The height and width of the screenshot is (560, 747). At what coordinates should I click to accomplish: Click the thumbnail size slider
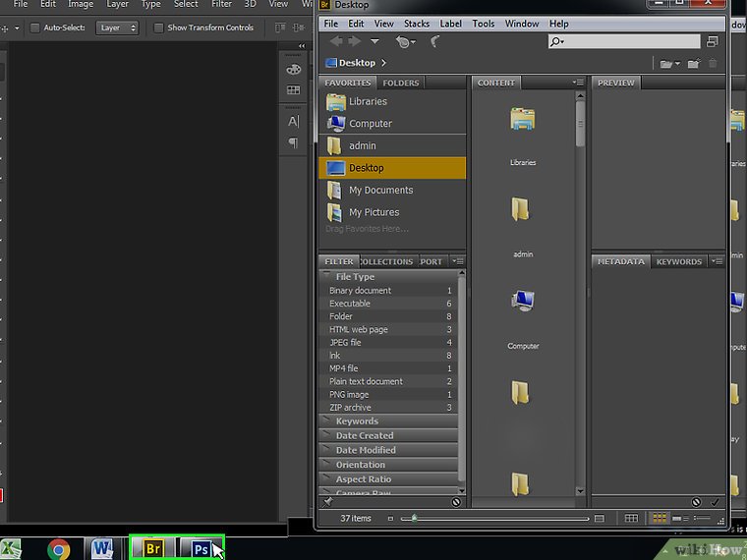(x=414, y=518)
